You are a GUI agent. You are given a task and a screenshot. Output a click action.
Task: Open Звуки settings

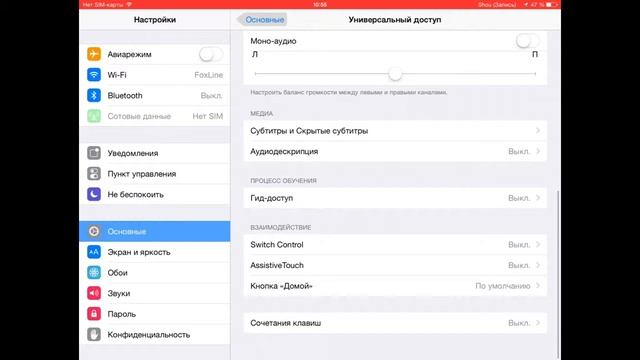click(155, 293)
